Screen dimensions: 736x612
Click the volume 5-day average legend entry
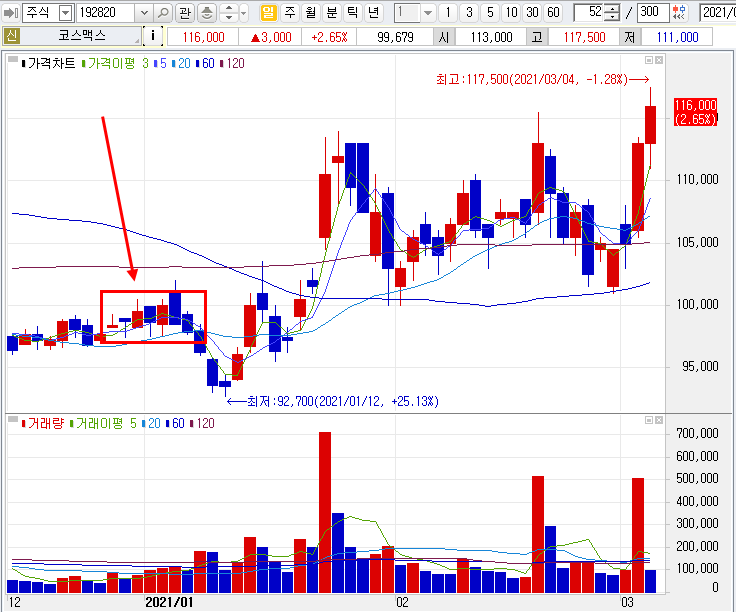(x=133, y=423)
